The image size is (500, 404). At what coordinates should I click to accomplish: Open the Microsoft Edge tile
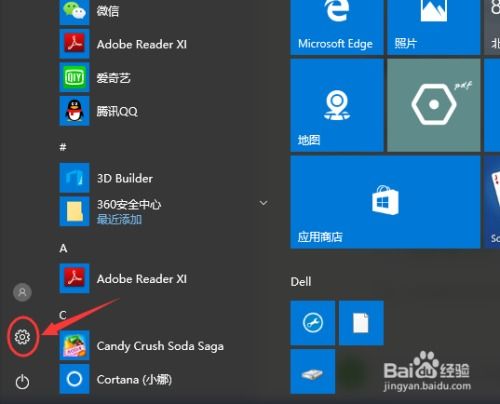coord(337,27)
